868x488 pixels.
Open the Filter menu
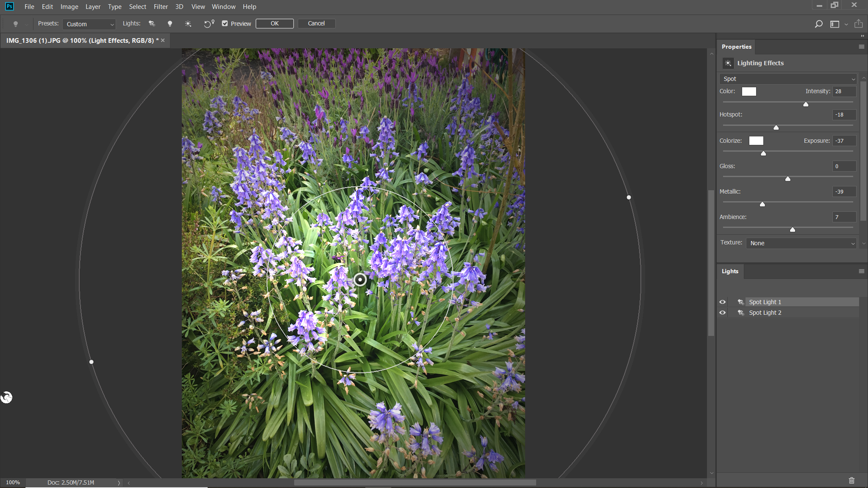click(x=161, y=6)
